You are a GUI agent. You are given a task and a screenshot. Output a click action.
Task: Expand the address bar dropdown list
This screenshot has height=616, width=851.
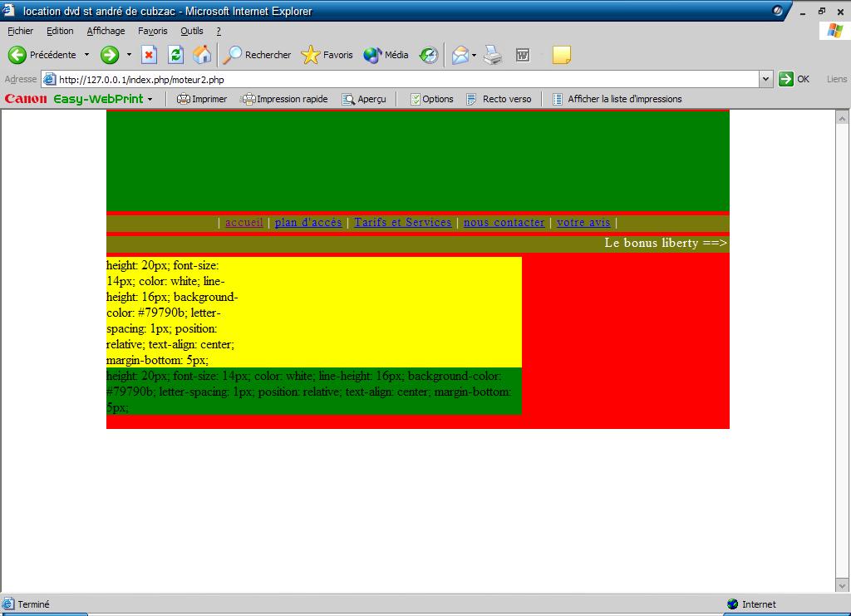(x=765, y=79)
